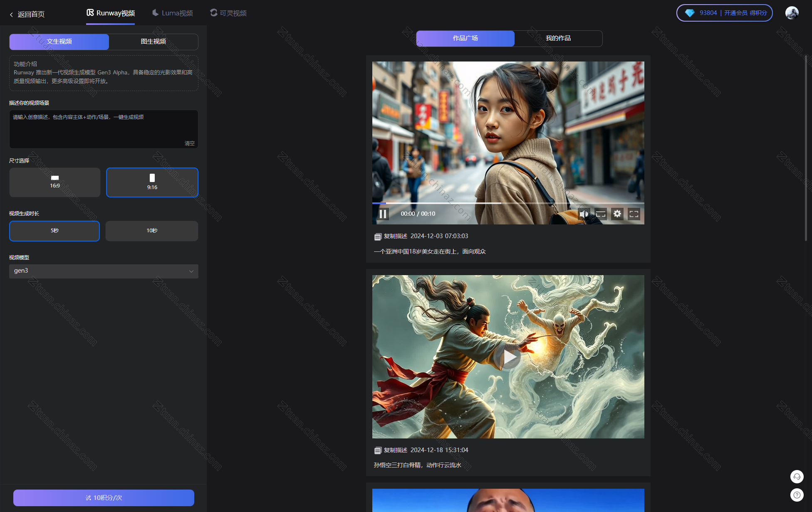Play the 孙悟空三打白骨精 video
The height and width of the screenshot is (512, 812).
click(508, 357)
